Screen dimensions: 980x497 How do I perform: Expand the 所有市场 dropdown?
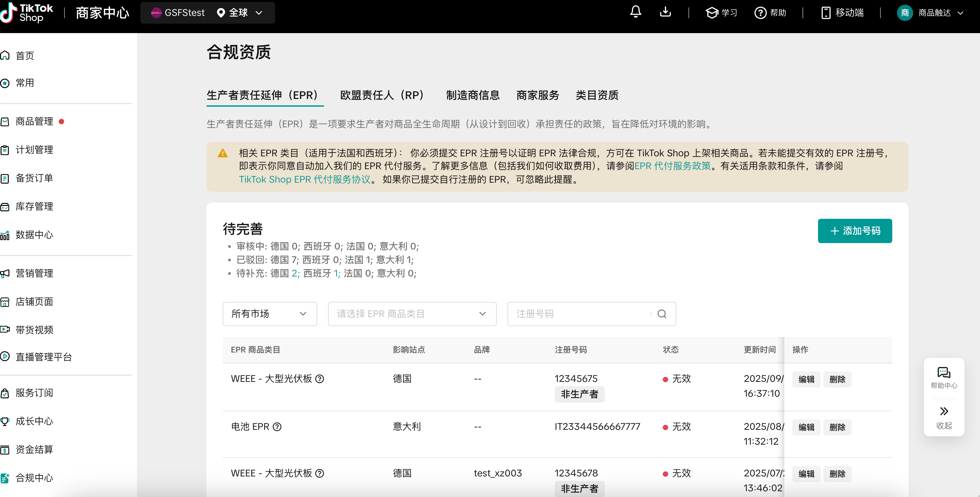click(269, 314)
